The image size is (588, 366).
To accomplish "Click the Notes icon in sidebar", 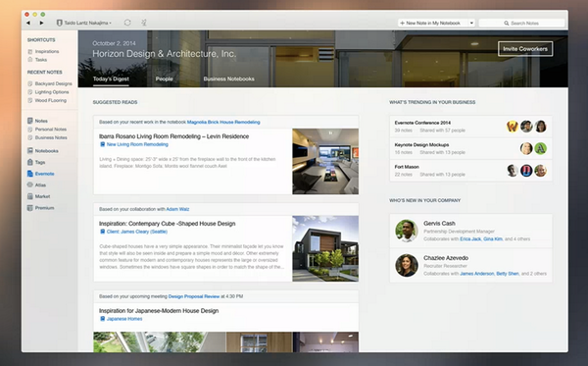I will (30, 121).
